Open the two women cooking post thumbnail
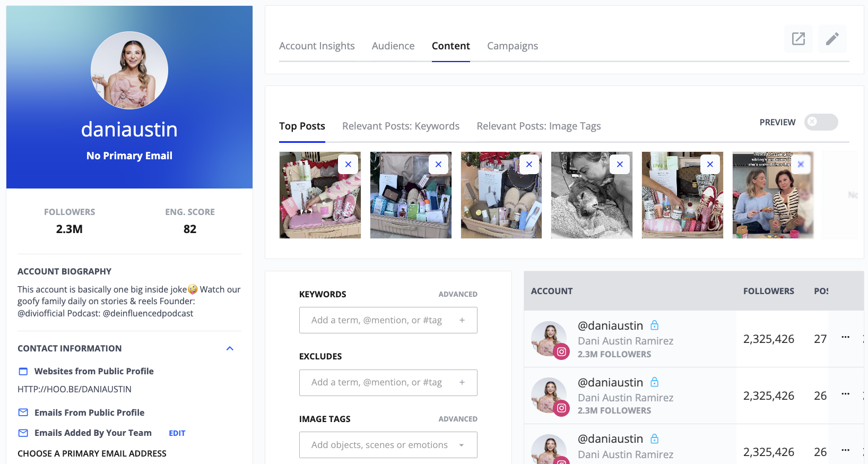Image resolution: width=868 pixels, height=464 pixels. click(x=773, y=195)
